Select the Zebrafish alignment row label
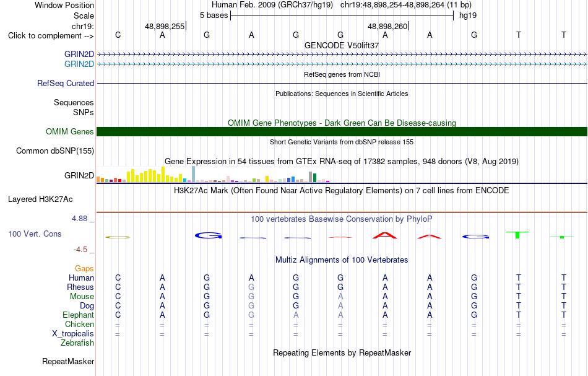This screenshot has height=376, width=588. pos(77,343)
